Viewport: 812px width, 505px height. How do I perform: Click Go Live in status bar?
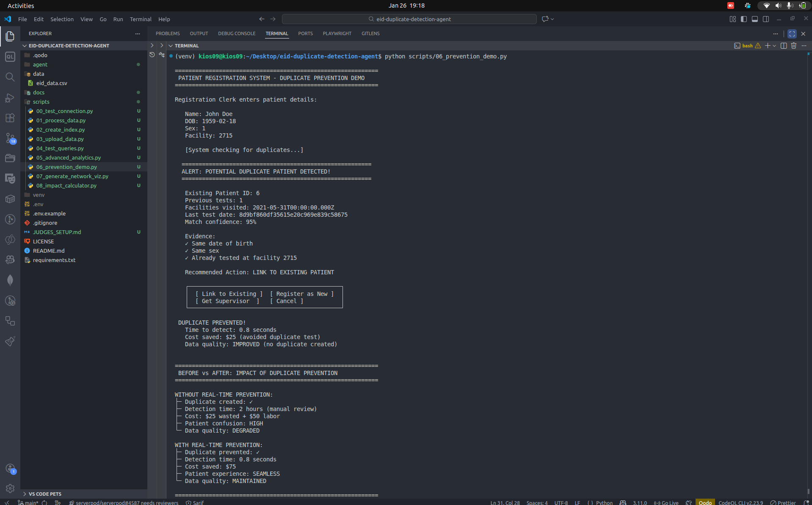pos(666,502)
